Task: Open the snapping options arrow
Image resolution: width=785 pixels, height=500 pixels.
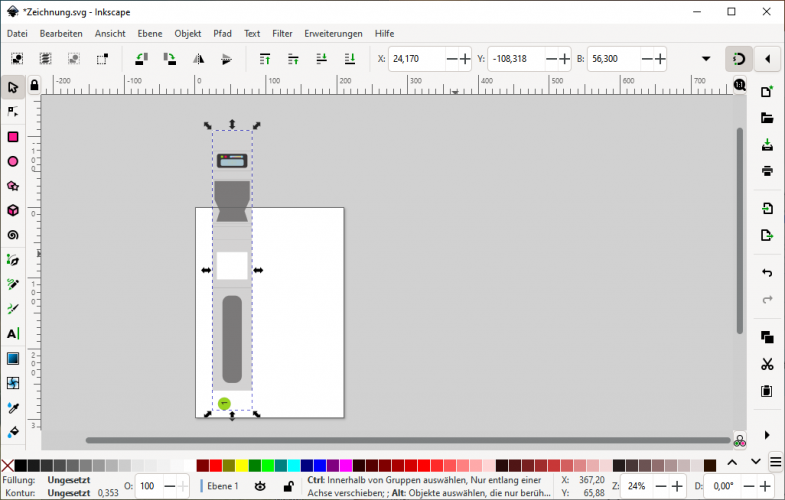Action: click(x=767, y=59)
